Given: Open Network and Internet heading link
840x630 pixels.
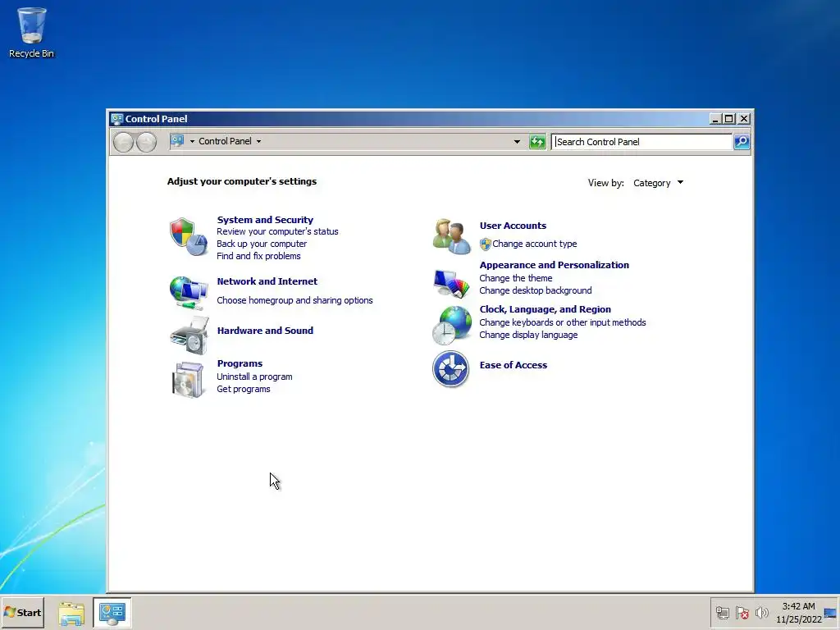Looking at the screenshot, I should (267, 281).
